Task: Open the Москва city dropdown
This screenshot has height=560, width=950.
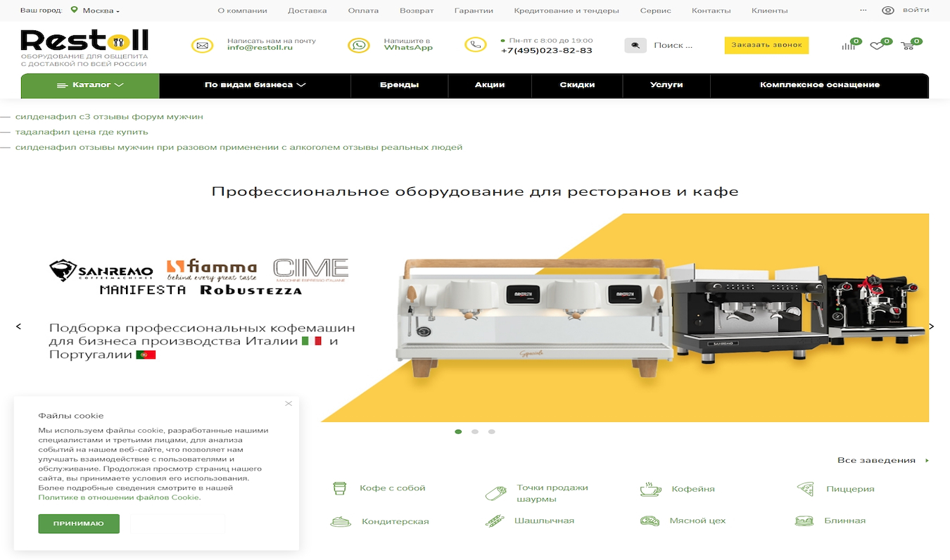Action: tap(101, 11)
